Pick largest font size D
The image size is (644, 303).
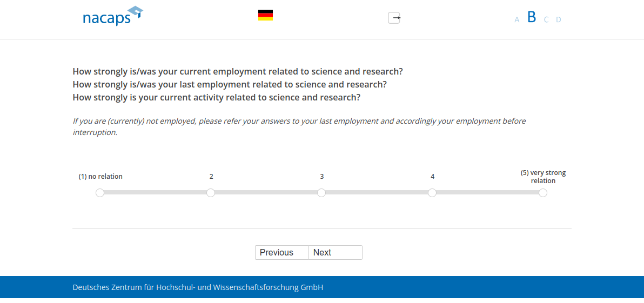[559, 19]
